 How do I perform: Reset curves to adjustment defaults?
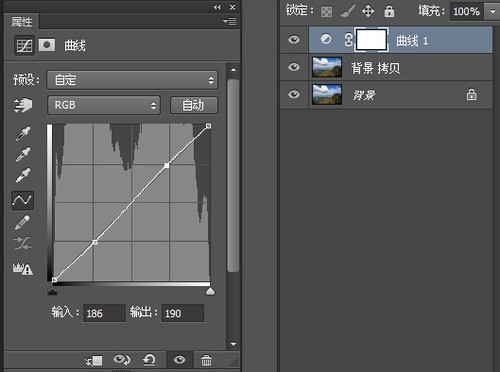point(149,360)
